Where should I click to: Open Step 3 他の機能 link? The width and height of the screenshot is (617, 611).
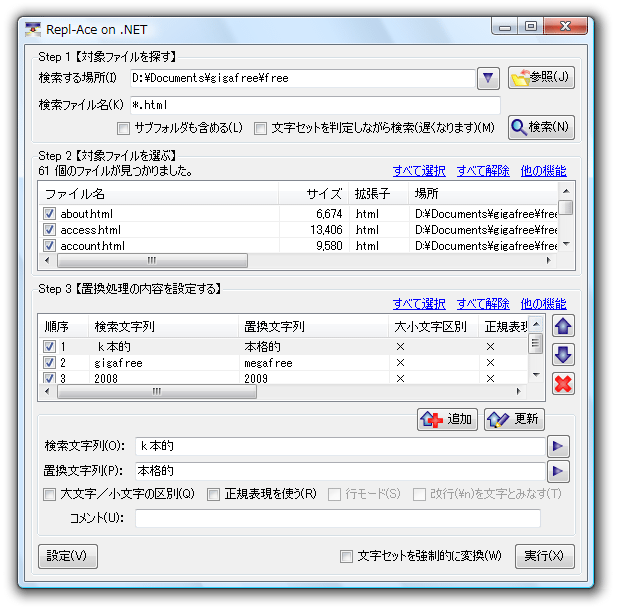(x=543, y=303)
